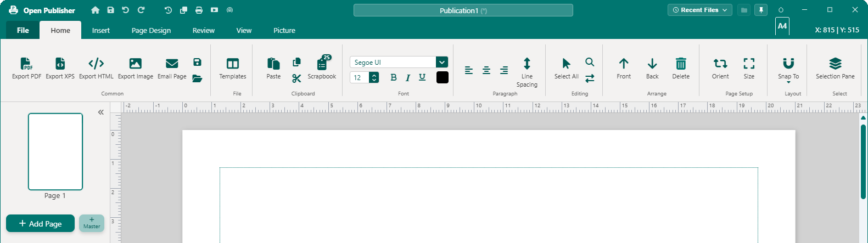Click the font size input showing 12
Viewport: 868px width, 243px height.
click(x=360, y=77)
